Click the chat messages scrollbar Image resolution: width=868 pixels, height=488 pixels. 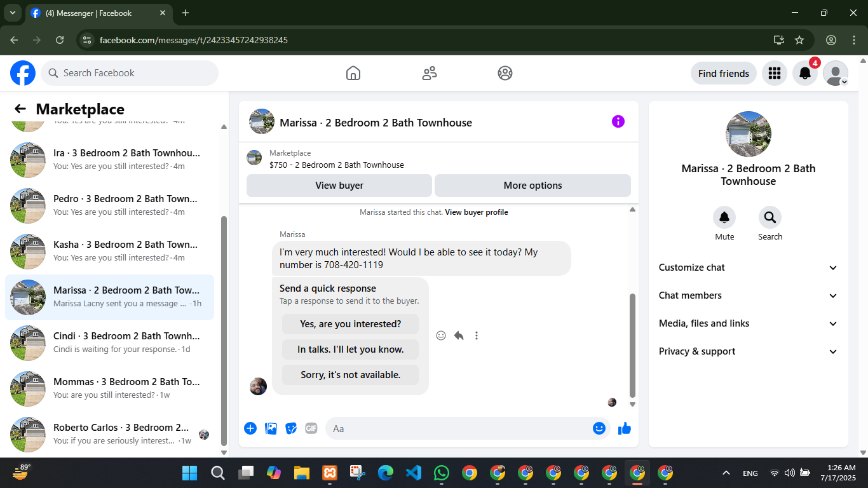click(632, 345)
